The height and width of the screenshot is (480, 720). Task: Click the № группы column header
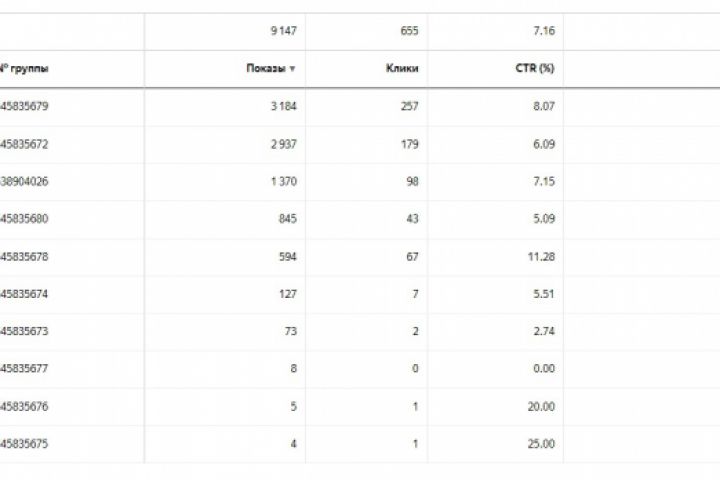[25, 69]
